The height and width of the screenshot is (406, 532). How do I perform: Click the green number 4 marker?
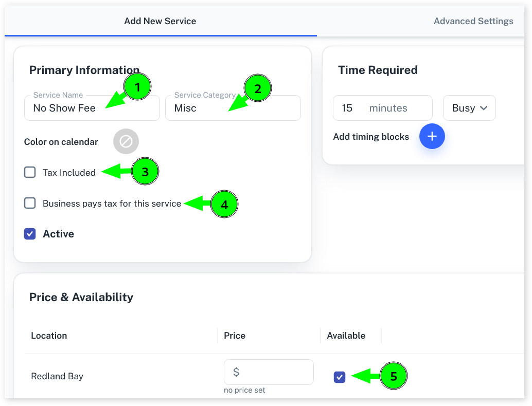point(224,205)
